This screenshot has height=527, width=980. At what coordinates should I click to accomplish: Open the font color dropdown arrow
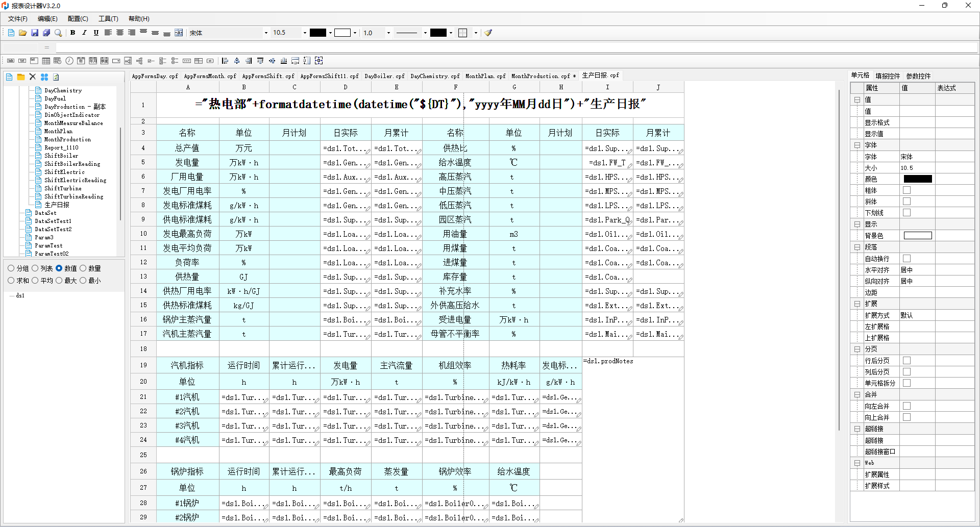(x=330, y=33)
